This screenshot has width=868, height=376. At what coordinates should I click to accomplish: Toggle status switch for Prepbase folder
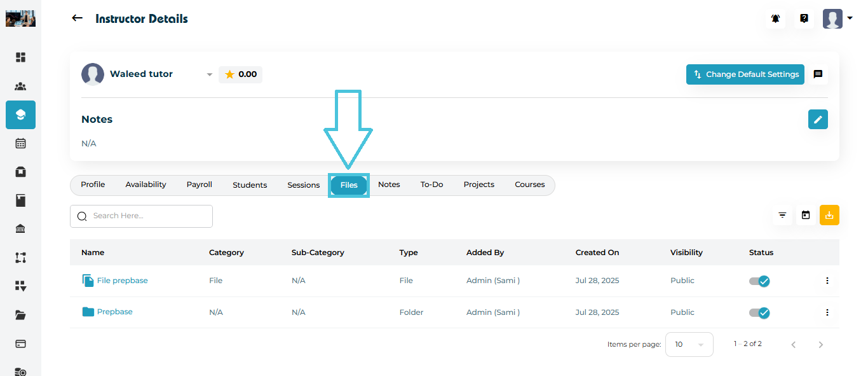pos(759,312)
